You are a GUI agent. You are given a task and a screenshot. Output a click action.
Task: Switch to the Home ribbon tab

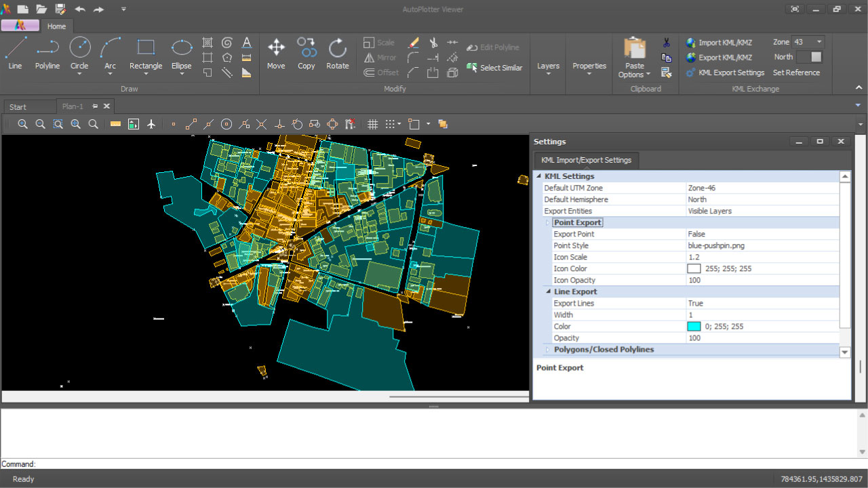point(56,26)
